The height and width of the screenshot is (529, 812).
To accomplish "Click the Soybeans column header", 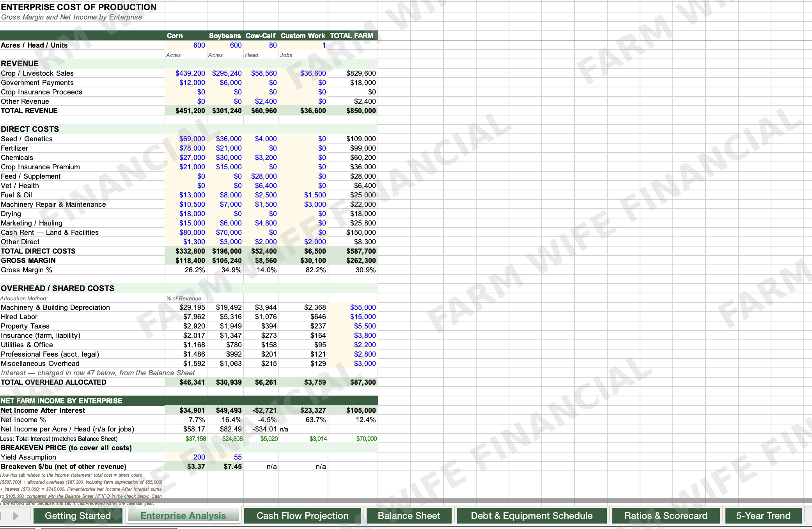I will pyautogui.click(x=225, y=36).
